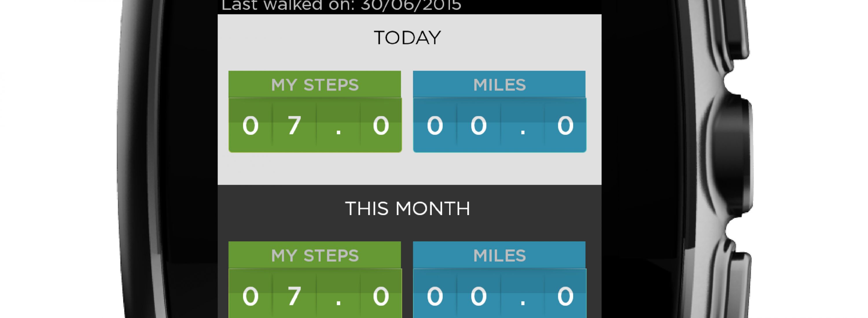Tap the THIS MONTH section heading
The image size is (868, 318).
point(407,209)
